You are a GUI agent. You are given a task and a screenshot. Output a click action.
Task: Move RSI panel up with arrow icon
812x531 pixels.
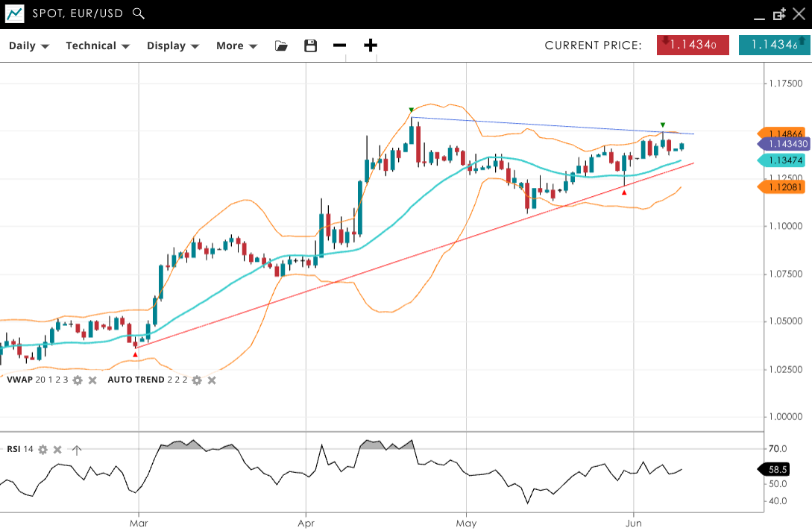[76, 450]
